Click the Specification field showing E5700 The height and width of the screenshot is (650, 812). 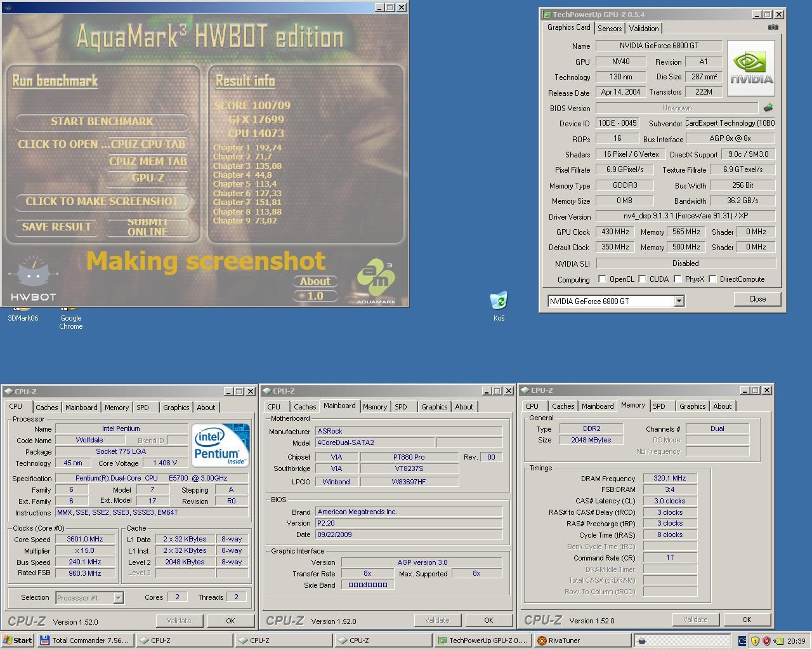click(x=151, y=478)
